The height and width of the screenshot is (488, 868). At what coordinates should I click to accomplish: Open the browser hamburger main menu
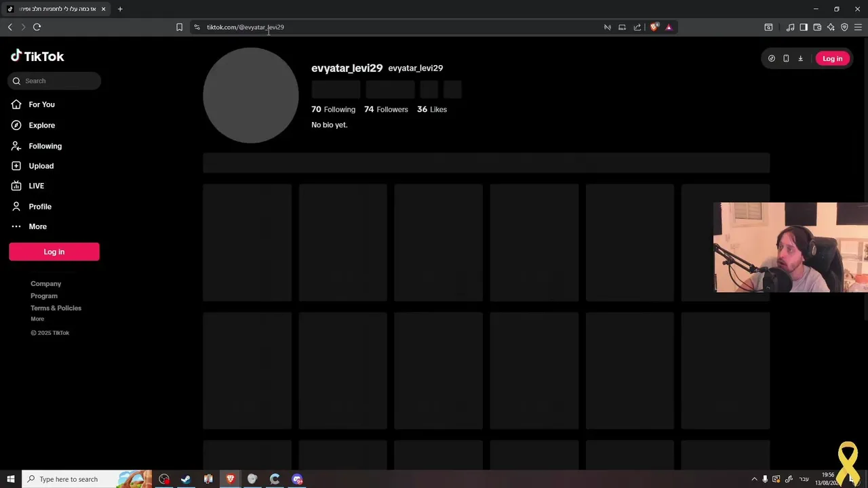pos(858,27)
